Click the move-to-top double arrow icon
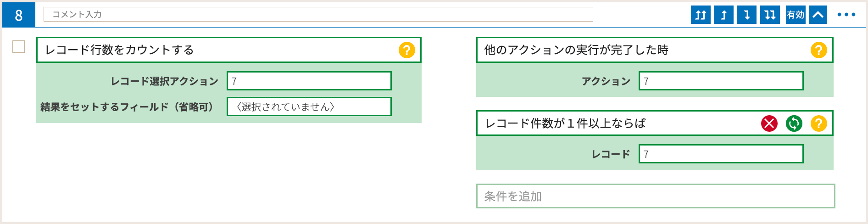Image resolution: width=868 pixels, height=224 pixels. (701, 15)
